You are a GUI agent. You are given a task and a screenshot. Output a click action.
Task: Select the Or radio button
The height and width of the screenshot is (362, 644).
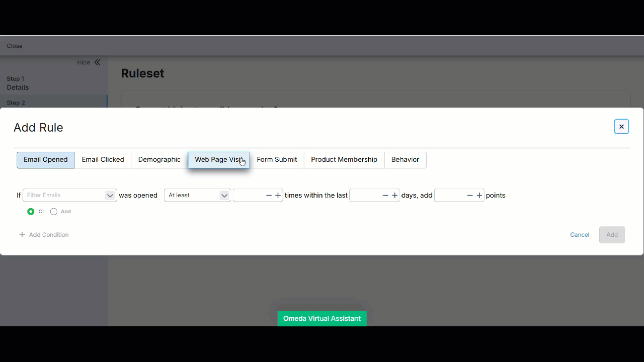coord(31,212)
